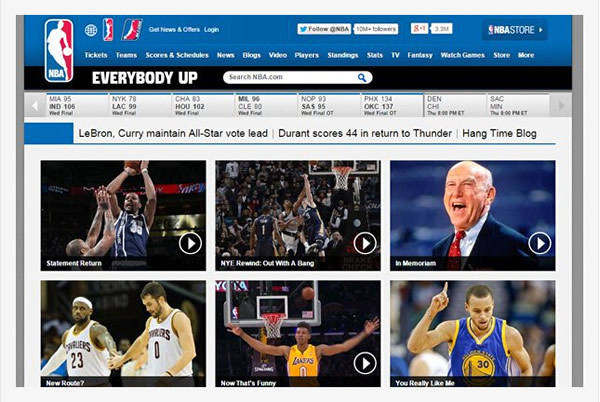Click the WNBA logo icon
The width and height of the screenshot is (600, 402).
click(x=109, y=30)
